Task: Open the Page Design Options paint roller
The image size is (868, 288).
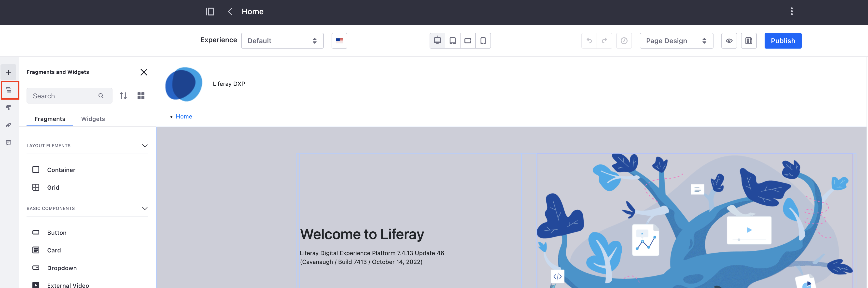Action: point(8,107)
